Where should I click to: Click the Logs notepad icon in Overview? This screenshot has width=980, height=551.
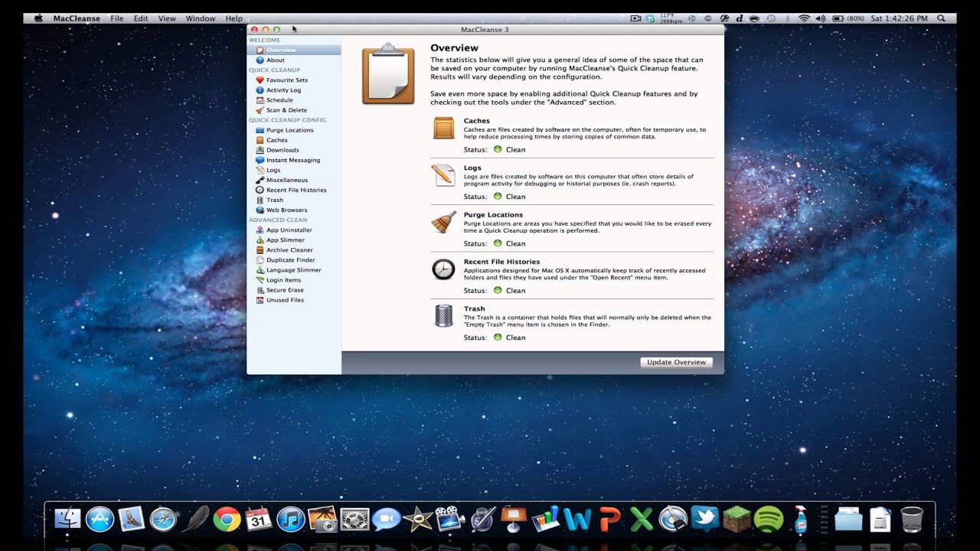pos(443,174)
